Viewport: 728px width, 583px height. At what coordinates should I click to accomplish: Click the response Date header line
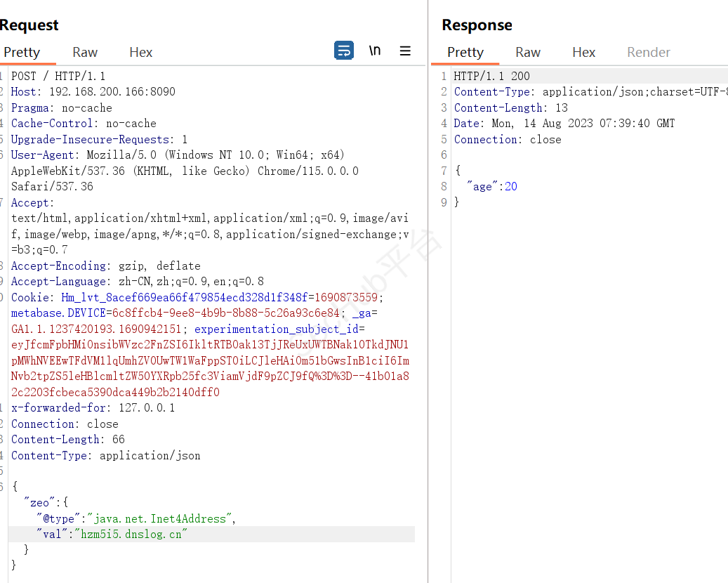point(564,123)
